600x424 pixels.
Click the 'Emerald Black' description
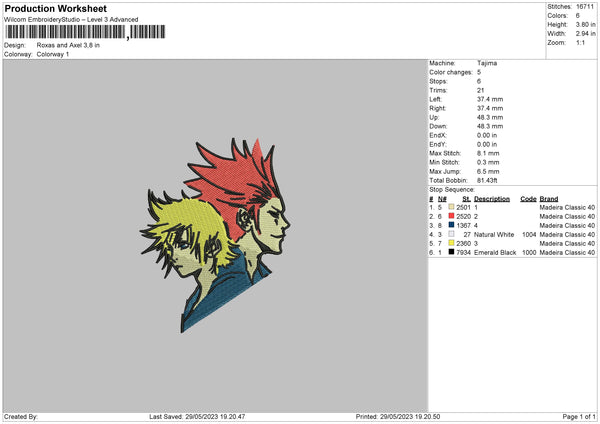[x=495, y=253]
